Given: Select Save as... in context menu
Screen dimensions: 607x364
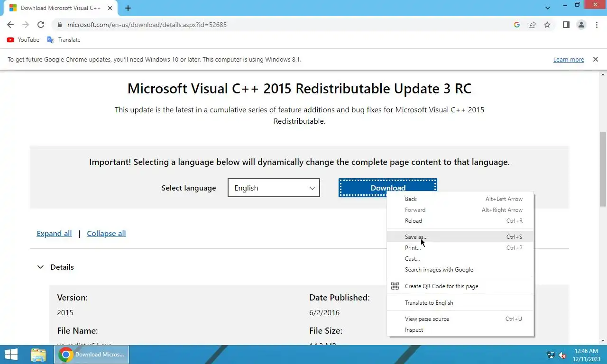Looking at the screenshot, I should tap(460, 237).
